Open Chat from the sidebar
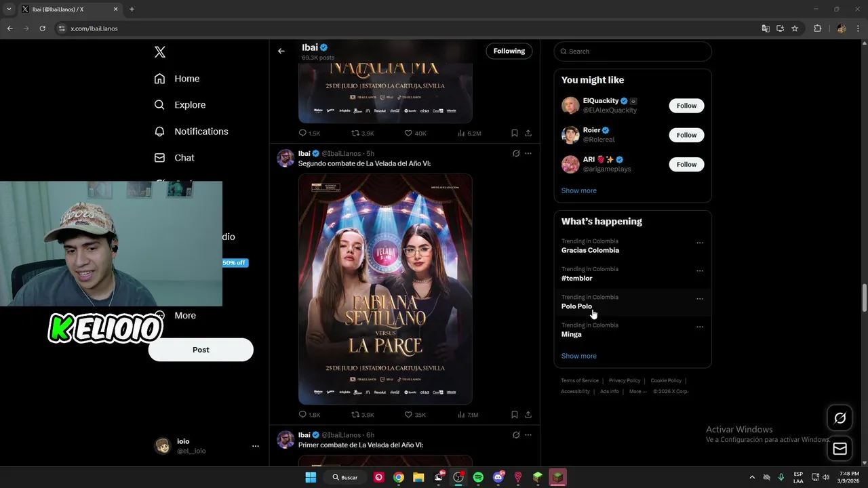The height and width of the screenshot is (488, 868). click(174, 158)
